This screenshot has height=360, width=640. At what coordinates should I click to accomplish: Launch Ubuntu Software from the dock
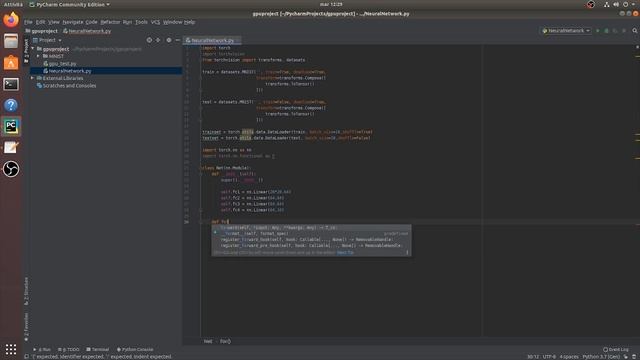click(x=11, y=62)
